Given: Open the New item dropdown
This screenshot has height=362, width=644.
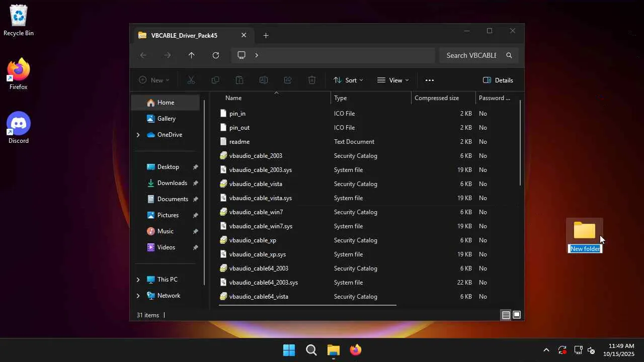Looking at the screenshot, I should click(x=154, y=80).
